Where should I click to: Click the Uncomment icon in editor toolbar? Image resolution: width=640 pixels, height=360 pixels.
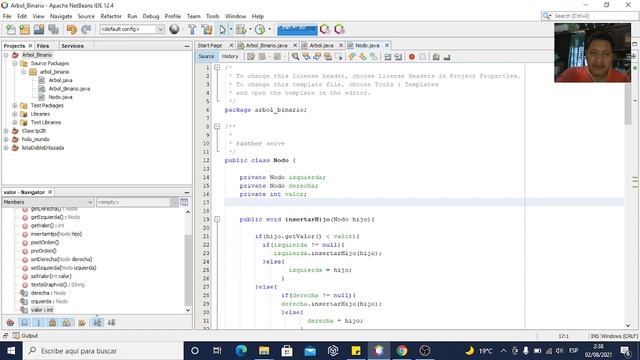click(447, 57)
